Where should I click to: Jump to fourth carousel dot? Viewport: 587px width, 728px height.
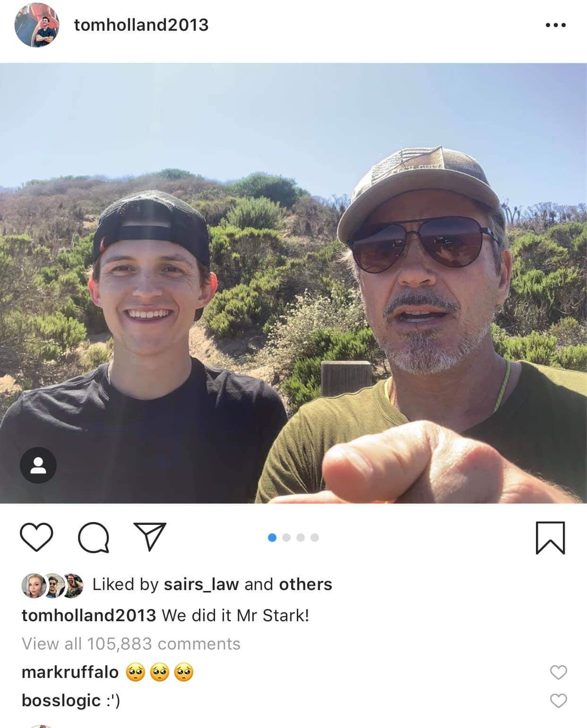click(x=315, y=538)
